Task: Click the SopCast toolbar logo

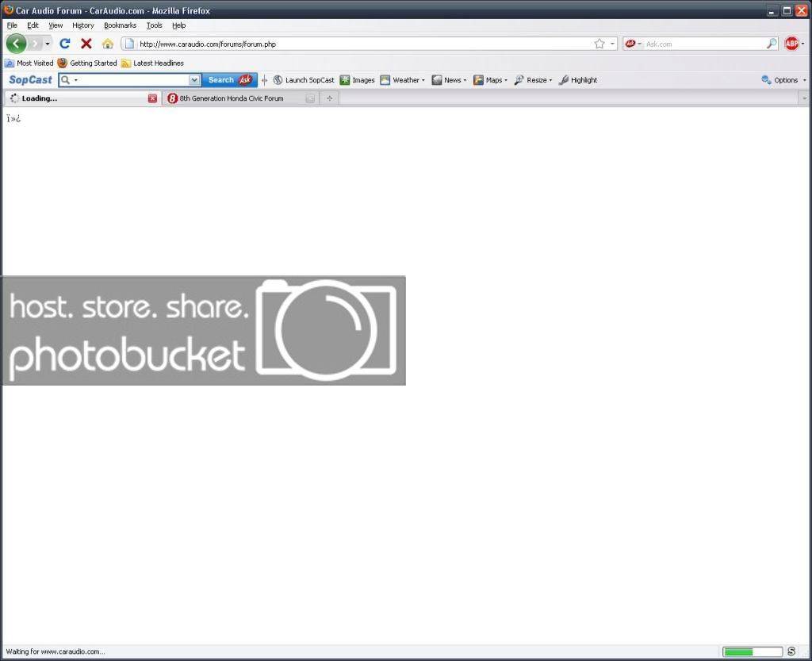Action: 30,80
